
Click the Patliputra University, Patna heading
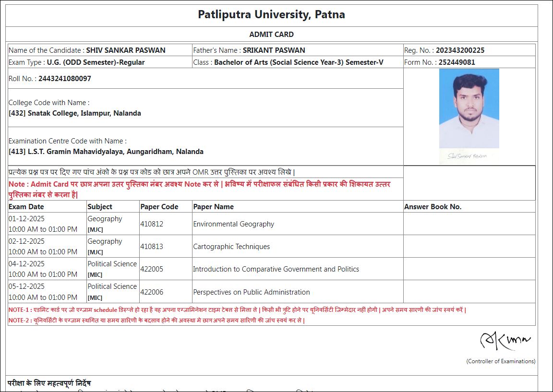coord(271,14)
